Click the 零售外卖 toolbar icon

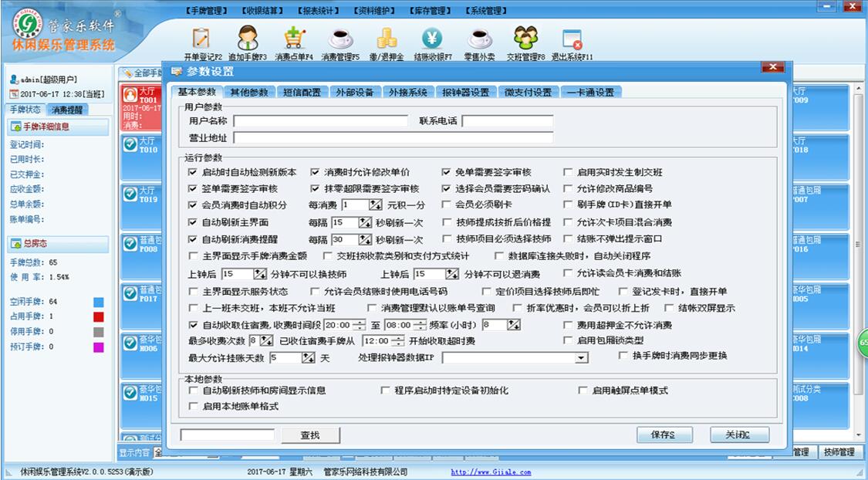point(478,39)
